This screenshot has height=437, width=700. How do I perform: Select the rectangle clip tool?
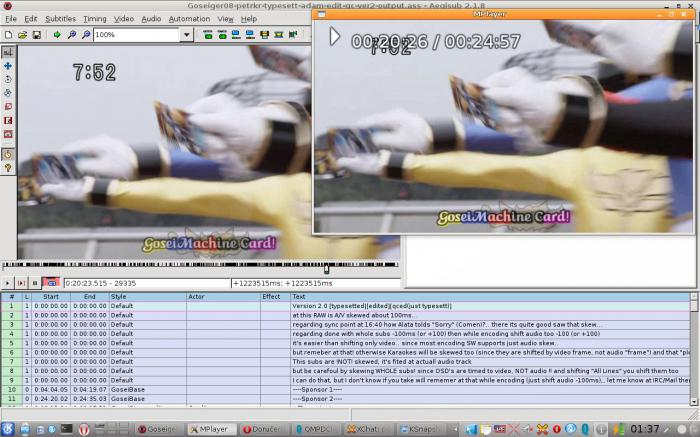point(8,121)
